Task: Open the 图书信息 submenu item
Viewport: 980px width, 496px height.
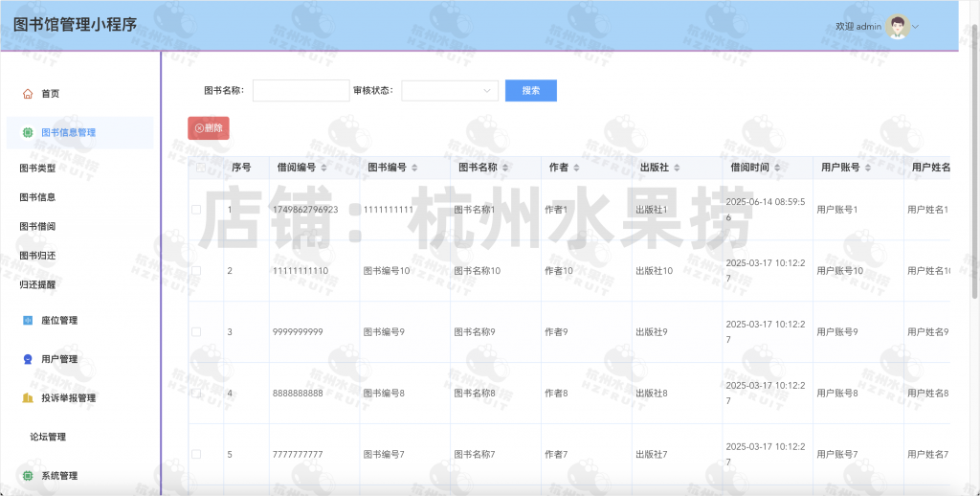Action: tap(37, 197)
